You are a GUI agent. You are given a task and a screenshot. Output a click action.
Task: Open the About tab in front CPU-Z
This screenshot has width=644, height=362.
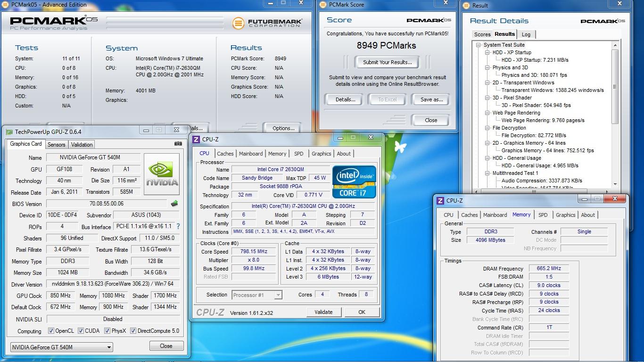click(344, 154)
